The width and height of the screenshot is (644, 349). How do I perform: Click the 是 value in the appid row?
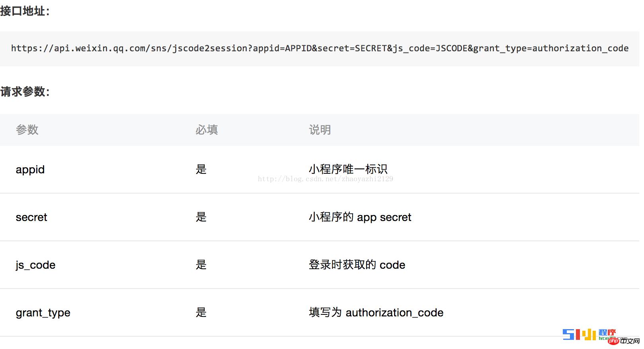201,170
